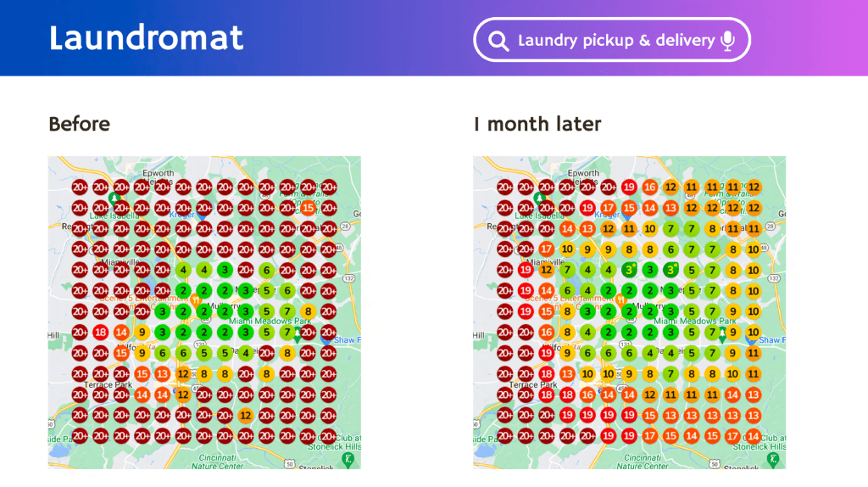Open Stonelick Hills golf icon on later map
868x487 pixels.
click(773, 459)
